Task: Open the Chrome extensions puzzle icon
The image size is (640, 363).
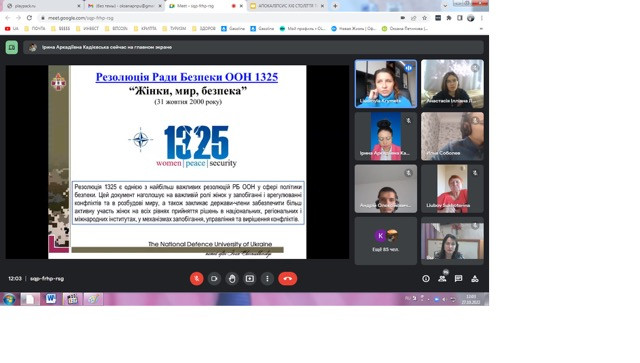Action: point(449,18)
